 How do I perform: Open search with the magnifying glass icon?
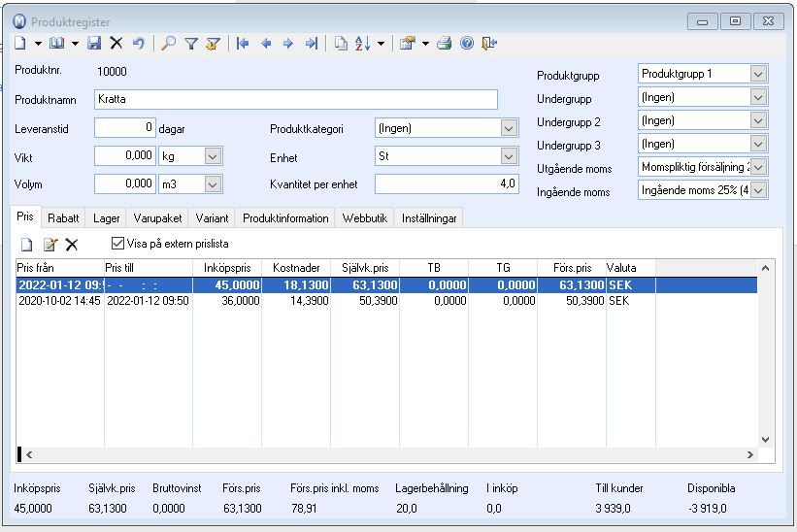coord(169,44)
